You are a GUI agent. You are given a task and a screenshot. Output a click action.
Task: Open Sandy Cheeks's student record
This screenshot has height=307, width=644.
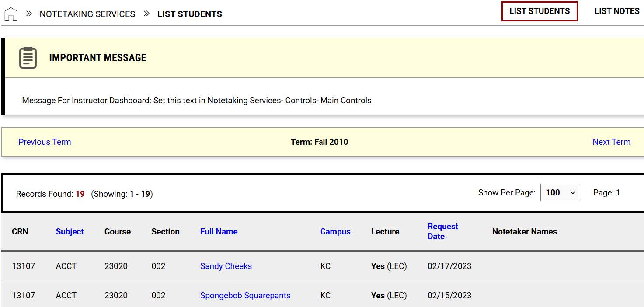226,266
